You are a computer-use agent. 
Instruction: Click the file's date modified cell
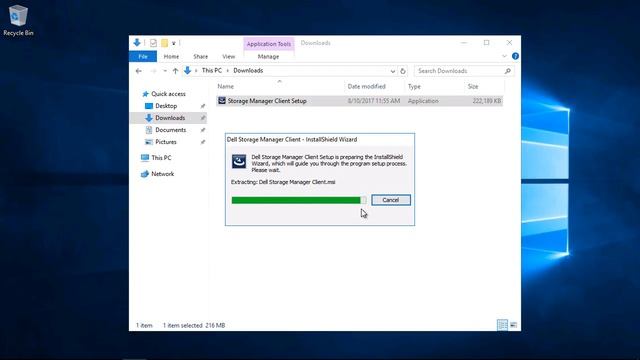point(374,101)
